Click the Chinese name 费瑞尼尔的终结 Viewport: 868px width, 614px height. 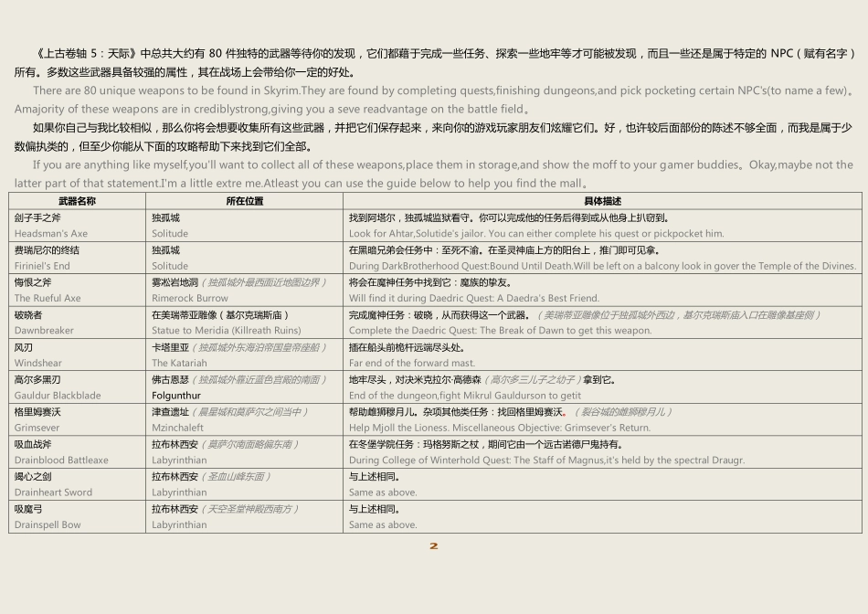point(47,250)
